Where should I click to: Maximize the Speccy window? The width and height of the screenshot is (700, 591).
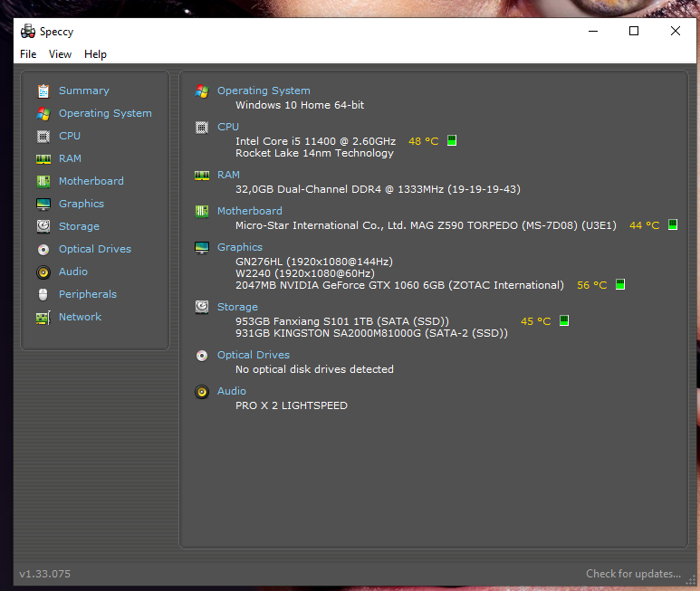point(634,31)
